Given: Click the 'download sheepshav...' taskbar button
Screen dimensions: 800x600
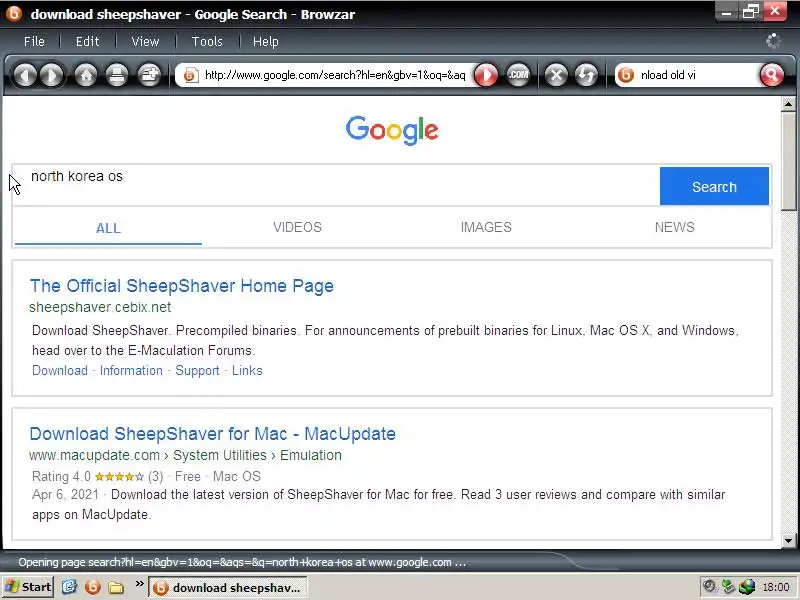Looking at the screenshot, I should coord(228,588).
